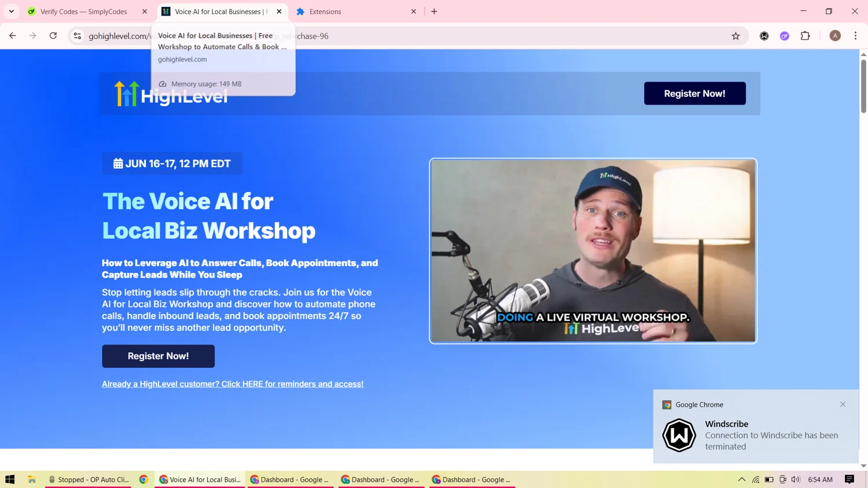
Task: Close the Extensions tab
Action: click(413, 12)
